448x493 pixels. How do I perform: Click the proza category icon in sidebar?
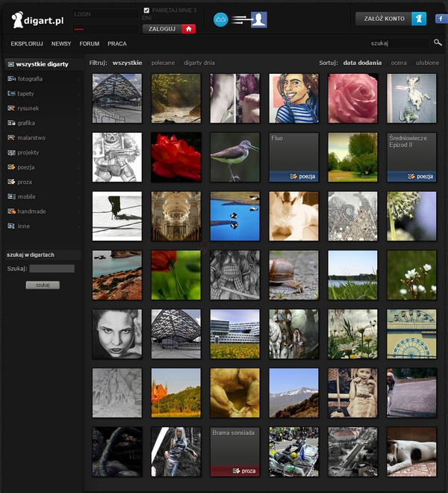pyautogui.click(x=12, y=182)
